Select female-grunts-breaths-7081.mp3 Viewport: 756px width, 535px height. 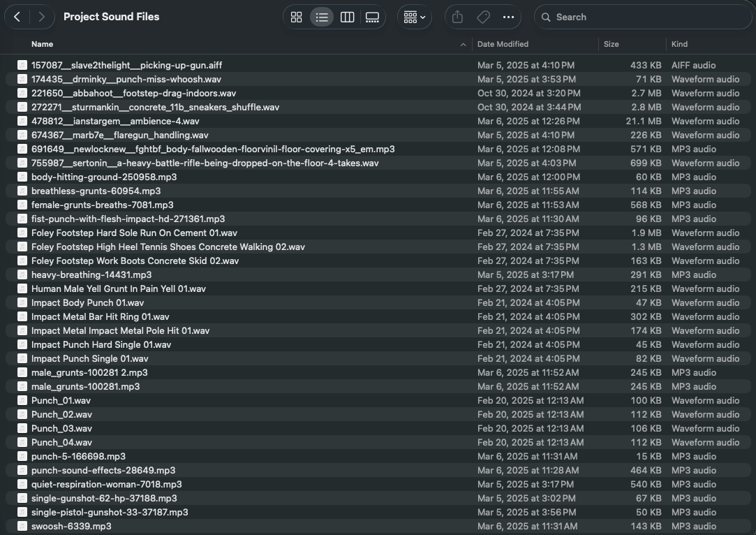(x=102, y=205)
